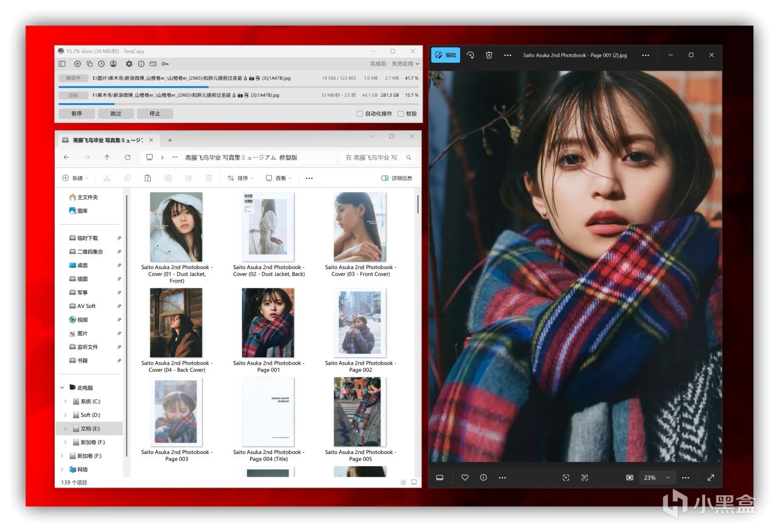Click the 移动中 source progress bar

(238, 87)
